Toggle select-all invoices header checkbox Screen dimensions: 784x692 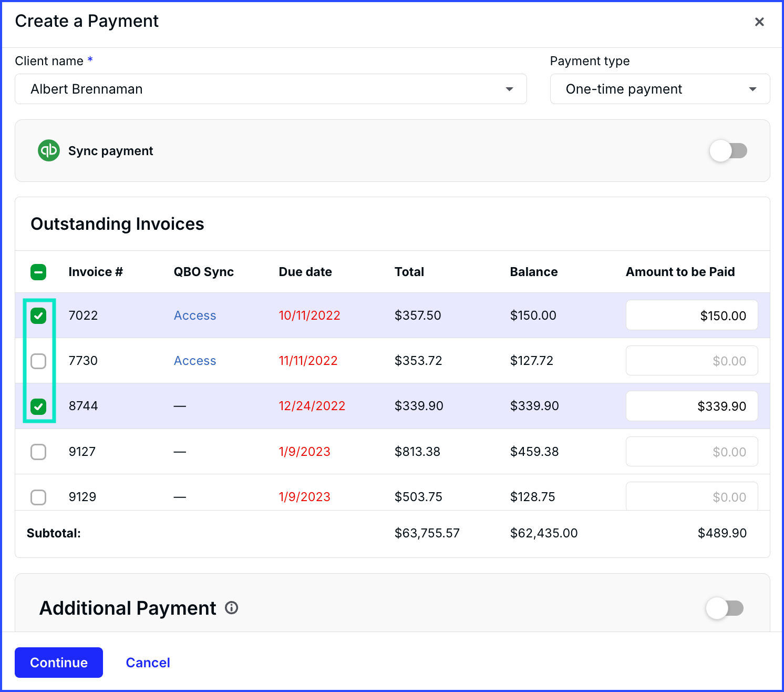click(x=38, y=272)
